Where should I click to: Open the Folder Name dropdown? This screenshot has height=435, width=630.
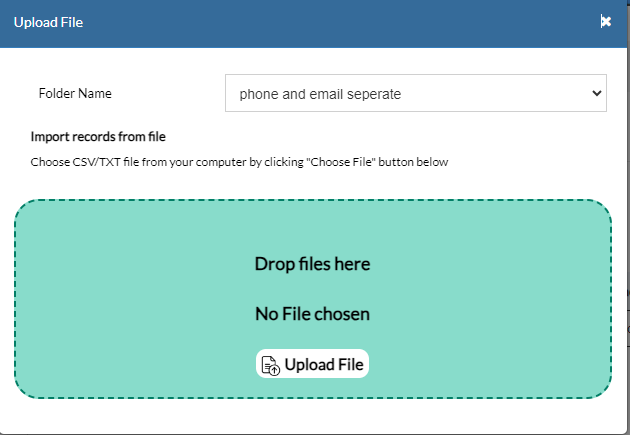point(415,93)
